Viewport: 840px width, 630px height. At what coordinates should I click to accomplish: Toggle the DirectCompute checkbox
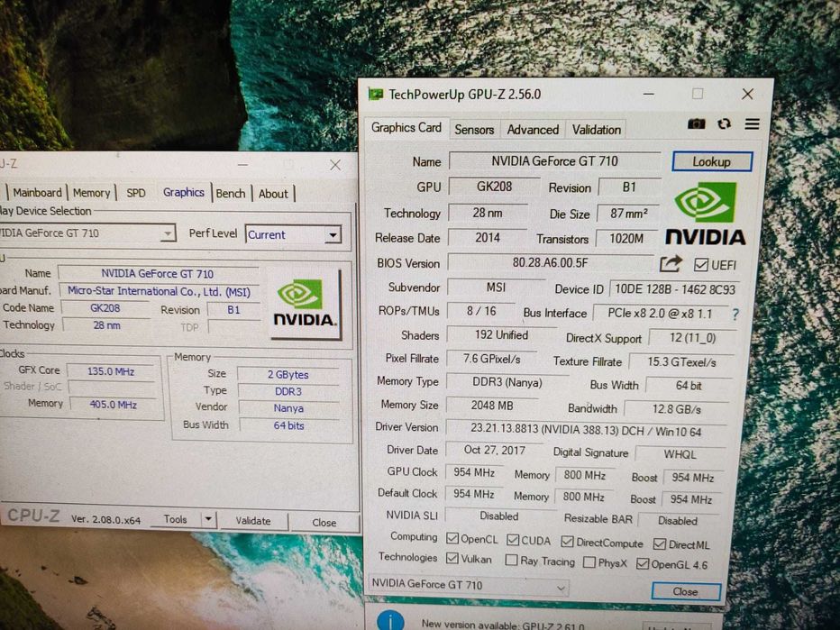(567, 542)
